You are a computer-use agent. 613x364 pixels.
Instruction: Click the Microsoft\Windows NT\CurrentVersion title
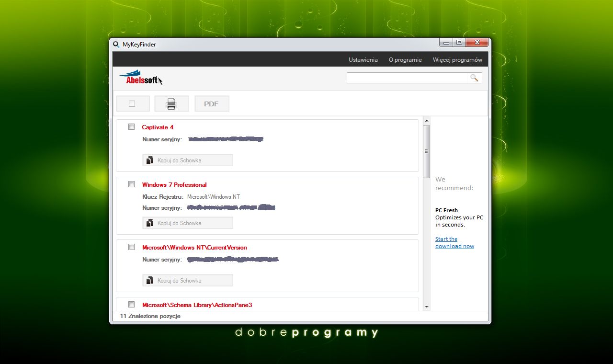[194, 248]
